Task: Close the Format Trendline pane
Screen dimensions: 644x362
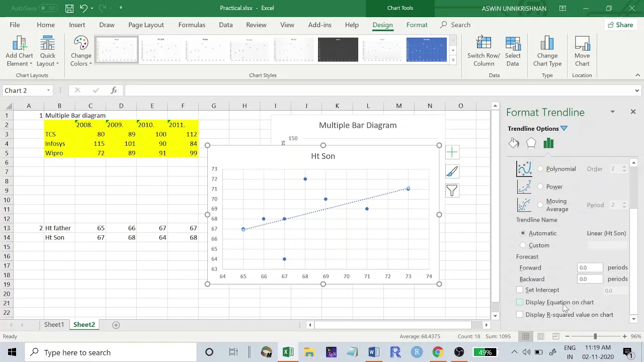Action: [633, 112]
